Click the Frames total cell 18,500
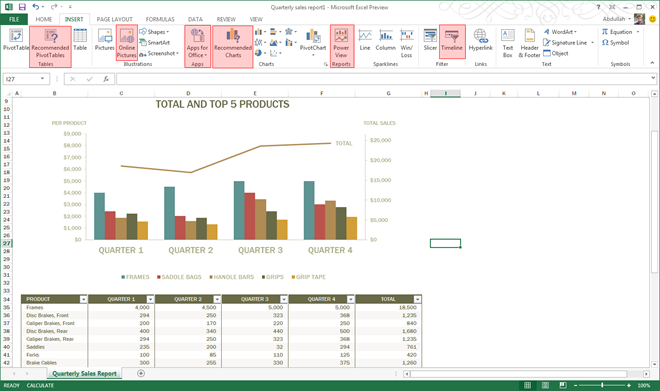Image resolution: width=660 pixels, height=391 pixels. (x=389, y=307)
